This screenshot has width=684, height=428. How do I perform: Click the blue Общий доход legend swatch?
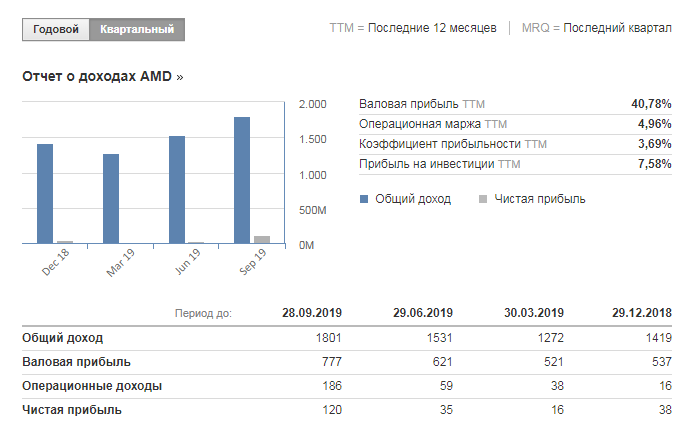364,199
